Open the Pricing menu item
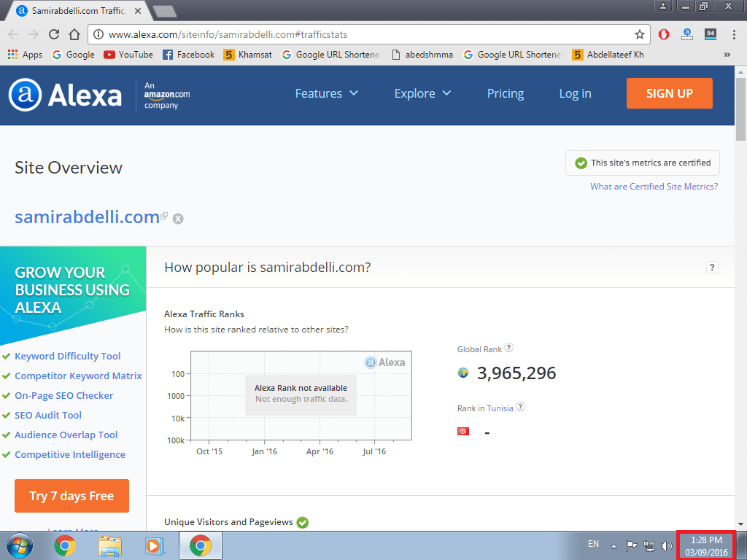747x560 pixels. (x=506, y=93)
